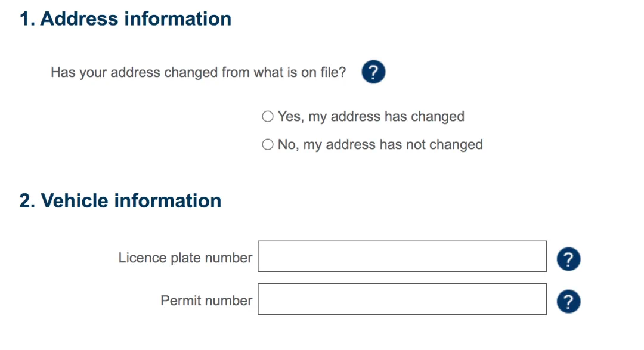Click the number '1.' in the Address heading

coord(27,19)
